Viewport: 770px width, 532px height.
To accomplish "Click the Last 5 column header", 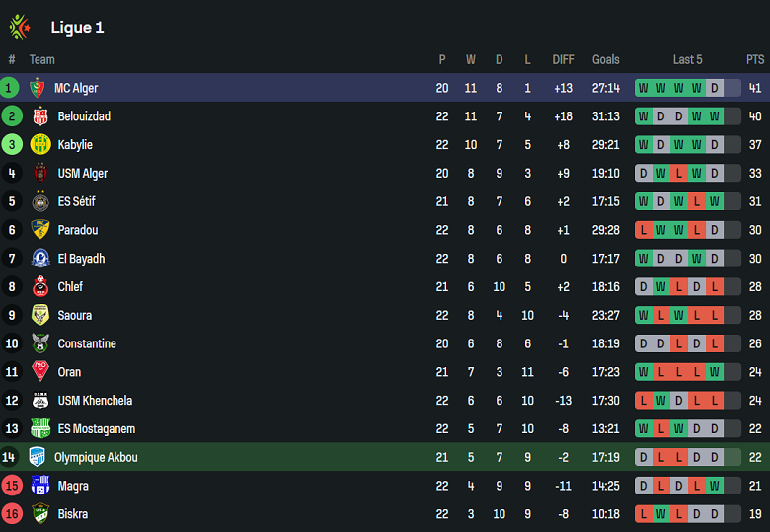I will (687, 60).
